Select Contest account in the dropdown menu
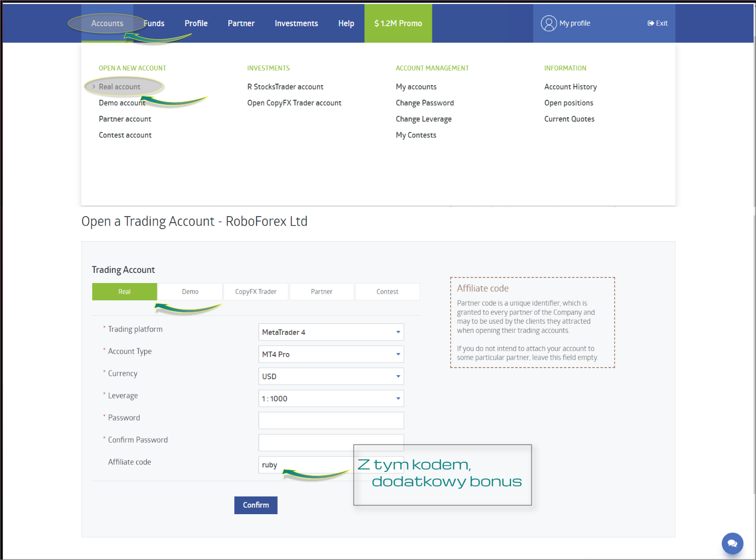The height and width of the screenshot is (560, 756). 125,135
